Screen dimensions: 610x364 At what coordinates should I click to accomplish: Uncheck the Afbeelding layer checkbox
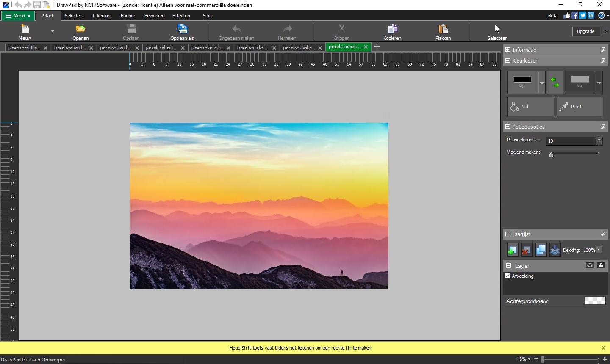click(507, 276)
